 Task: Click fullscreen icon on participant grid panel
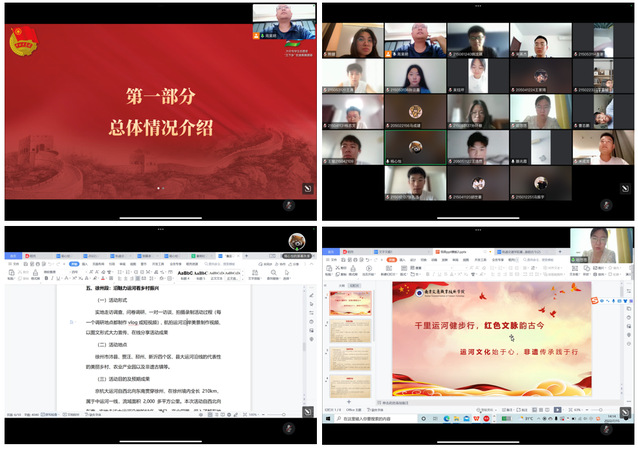[x=623, y=188]
